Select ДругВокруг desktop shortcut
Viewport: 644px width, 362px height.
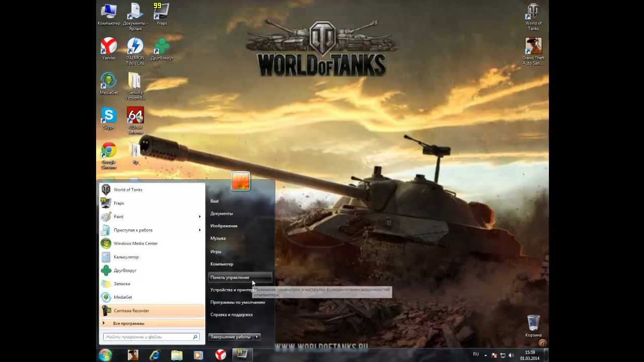coord(162,49)
